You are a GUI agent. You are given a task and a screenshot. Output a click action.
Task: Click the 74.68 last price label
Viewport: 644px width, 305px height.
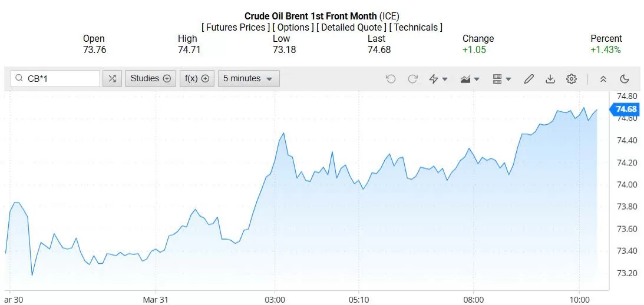tap(625, 109)
